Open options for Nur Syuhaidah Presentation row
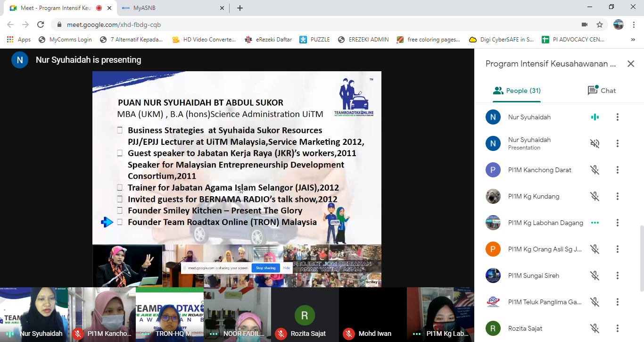644x342 pixels. coord(618,143)
